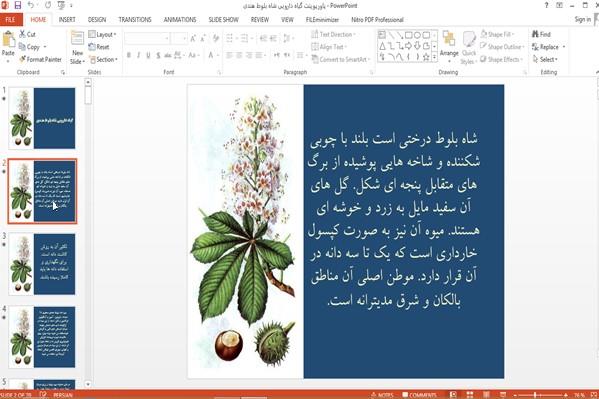Open the Layout dropdown
The image size is (599, 399).
102,34
